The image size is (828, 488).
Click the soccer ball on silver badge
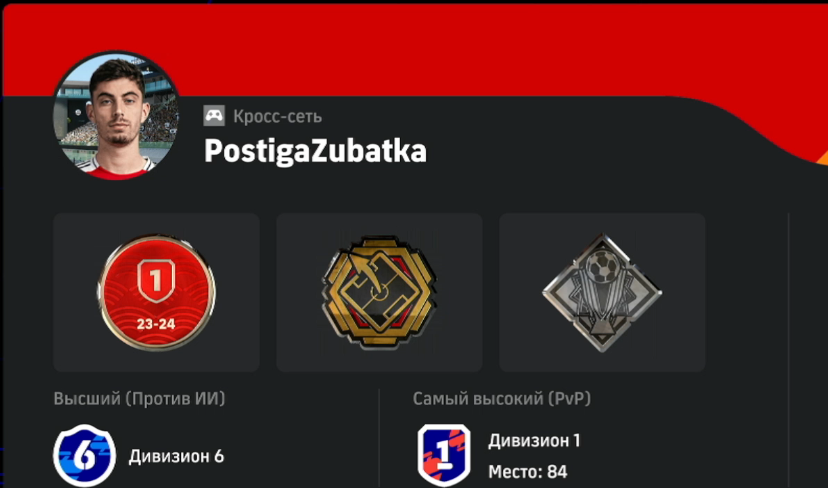(x=603, y=267)
